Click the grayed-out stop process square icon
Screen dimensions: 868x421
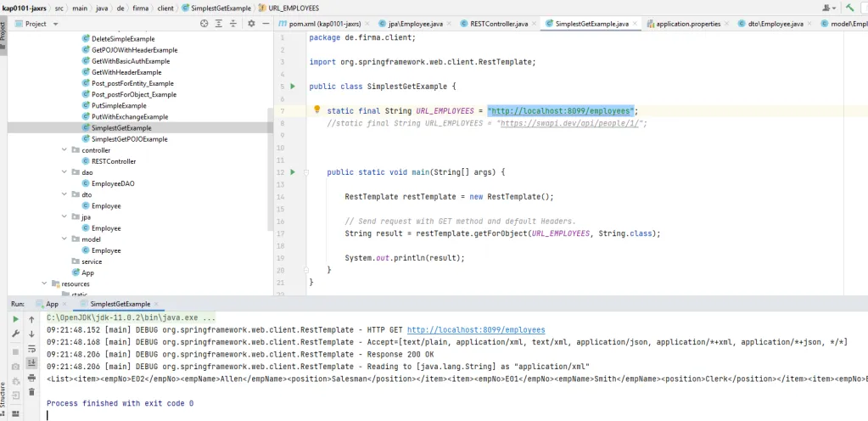click(15, 351)
